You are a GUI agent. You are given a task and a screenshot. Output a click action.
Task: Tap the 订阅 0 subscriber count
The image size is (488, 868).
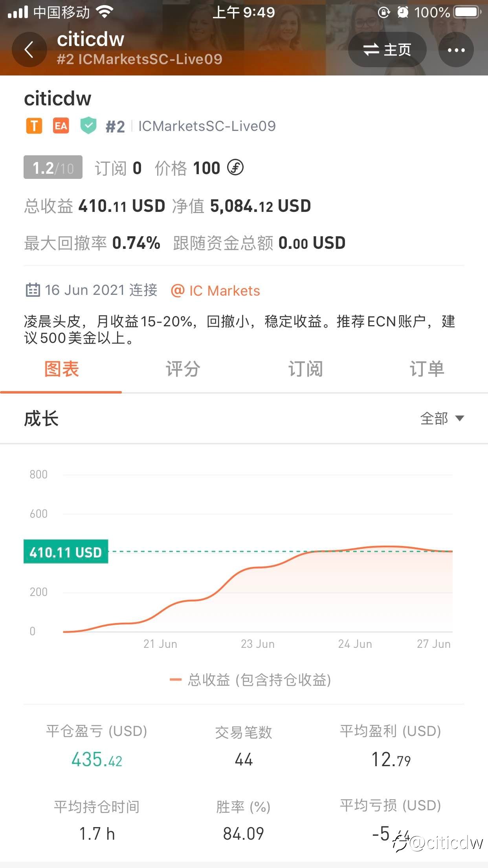118,168
